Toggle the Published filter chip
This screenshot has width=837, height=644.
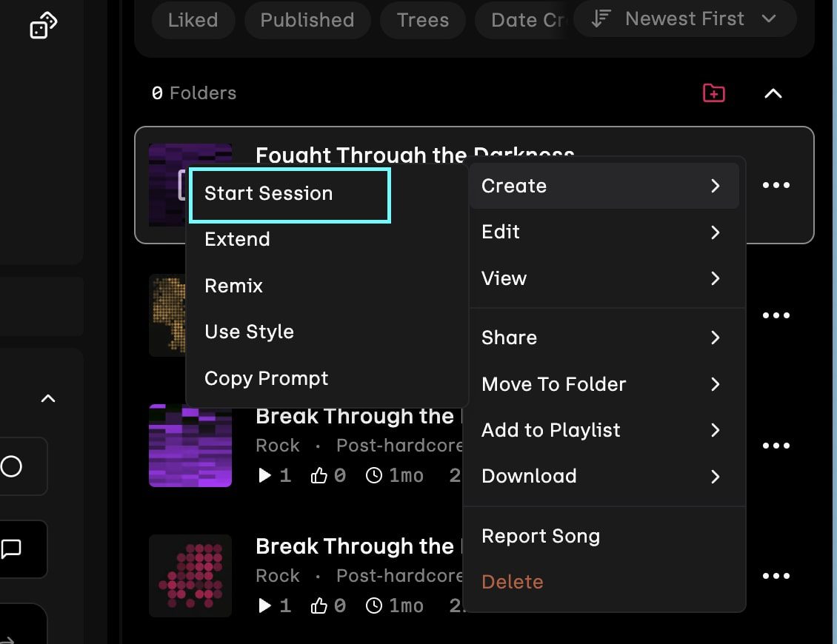pos(307,20)
